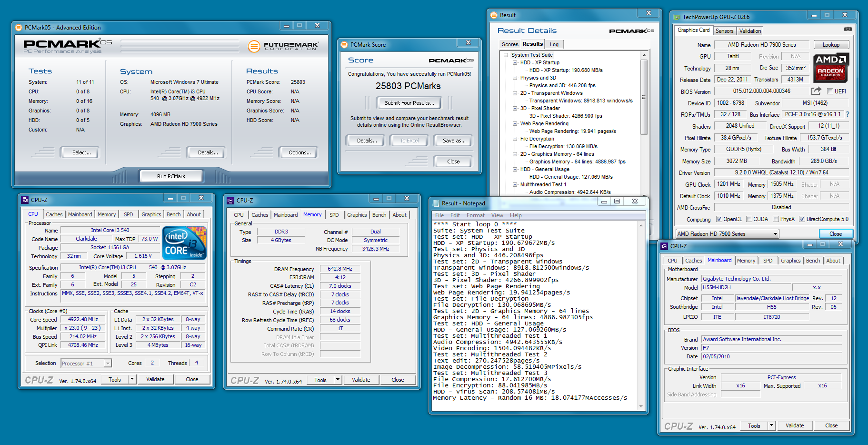Click Notepad scrollbar down arrow
The width and height of the screenshot is (868, 445).
pyautogui.click(x=641, y=406)
